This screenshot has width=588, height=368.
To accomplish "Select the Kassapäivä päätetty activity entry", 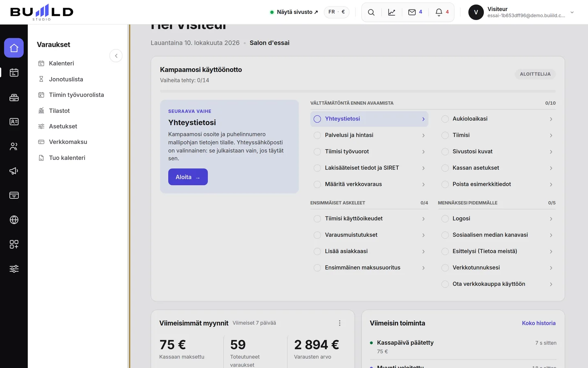I will pos(463,347).
